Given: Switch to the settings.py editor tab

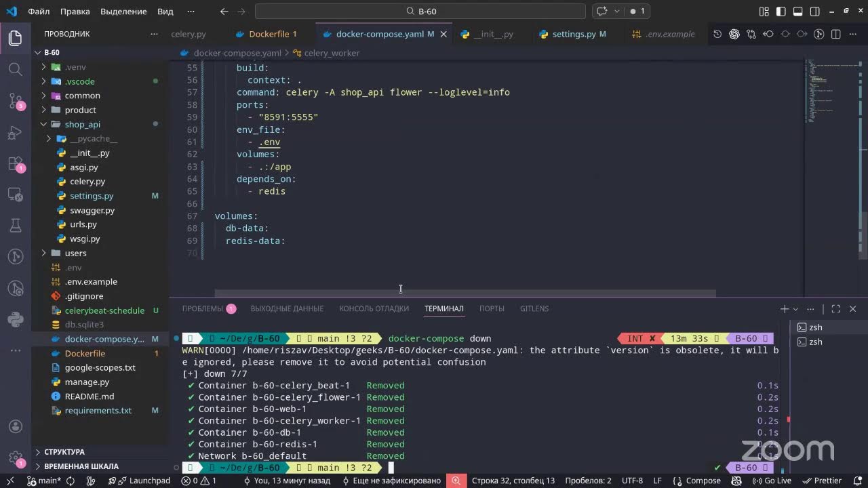Looking at the screenshot, I should pos(573,34).
